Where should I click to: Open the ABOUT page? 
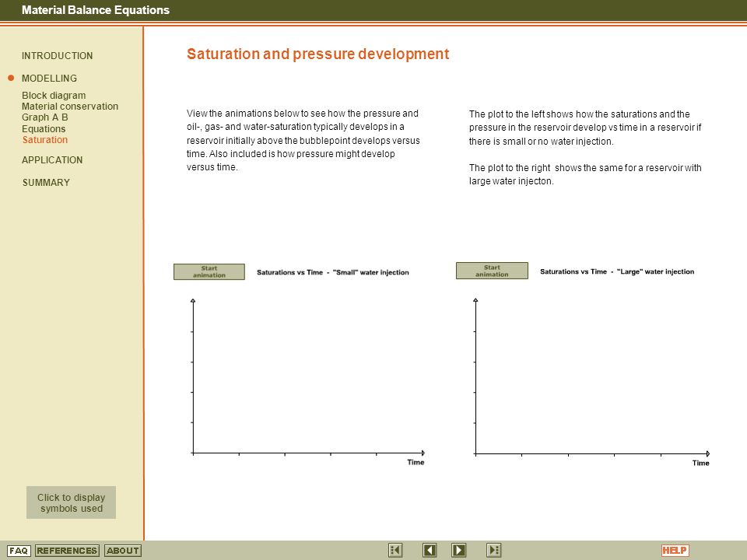[x=123, y=551]
